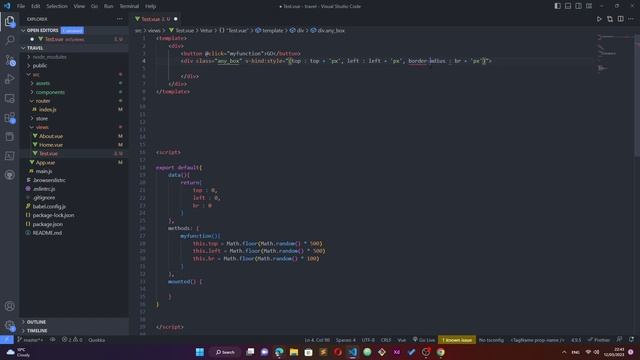Expand the node_modules folder

[x=49, y=57]
